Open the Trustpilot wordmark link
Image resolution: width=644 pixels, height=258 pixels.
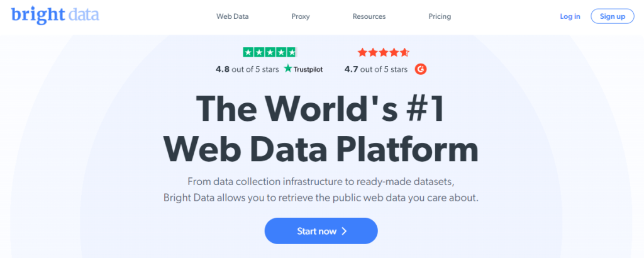pos(308,69)
